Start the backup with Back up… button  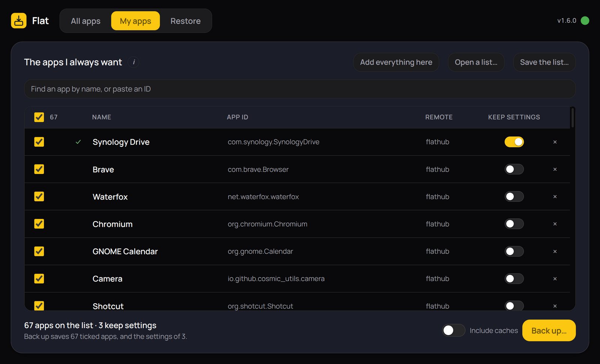click(549, 331)
